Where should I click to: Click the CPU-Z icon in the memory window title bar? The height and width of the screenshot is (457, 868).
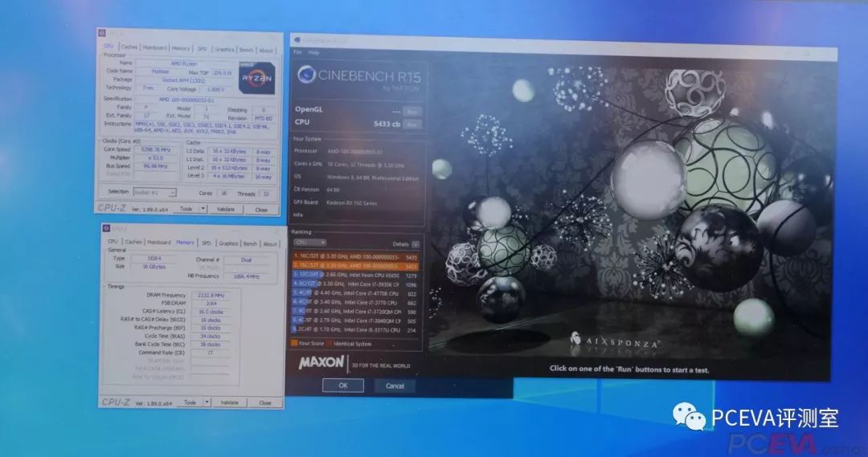click(x=106, y=228)
